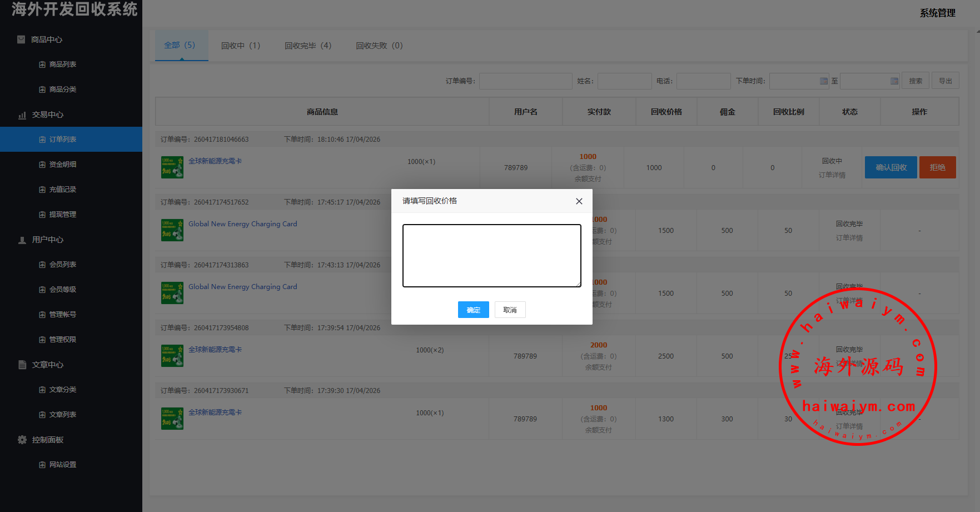Screen dimensions: 980x512
Task: Click product thumbnail of first order
Action: click(172, 167)
